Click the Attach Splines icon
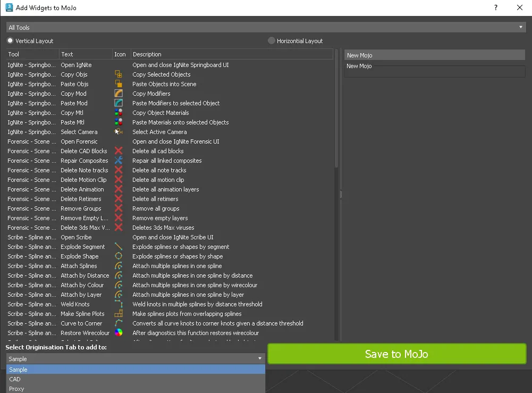Viewport: 532px width, 393px height. pyautogui.click(x=119, y=266)
